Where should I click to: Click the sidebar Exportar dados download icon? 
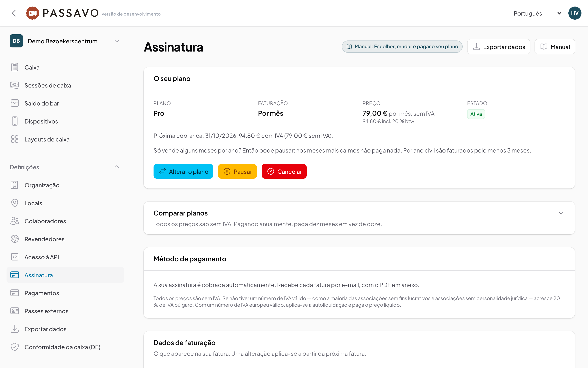point(14,329)
